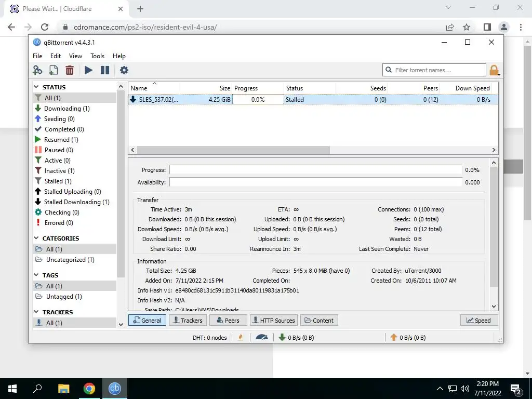Image resolution: width=532 pixels, height=399 pixels.
Task: Switch to the HTTP Sources tab
Action: [274, 320]
